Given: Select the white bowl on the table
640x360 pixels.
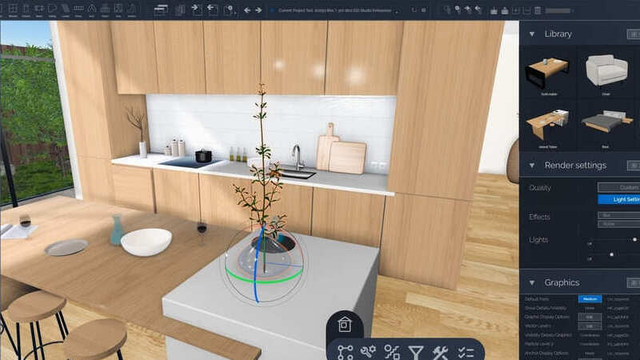Looking at the screenshot, I should point(146,242).
